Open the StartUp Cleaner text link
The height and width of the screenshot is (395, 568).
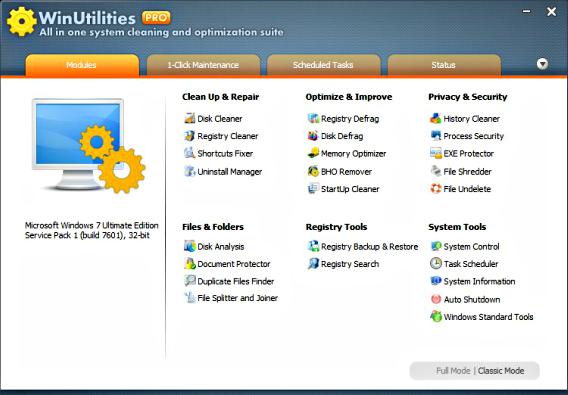350,189
